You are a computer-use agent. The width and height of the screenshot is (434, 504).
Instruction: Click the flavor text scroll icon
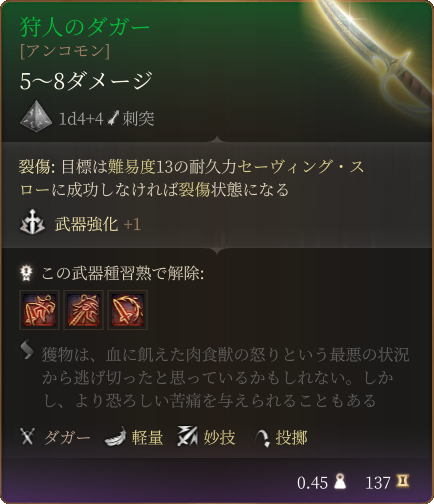click(27, 351)
